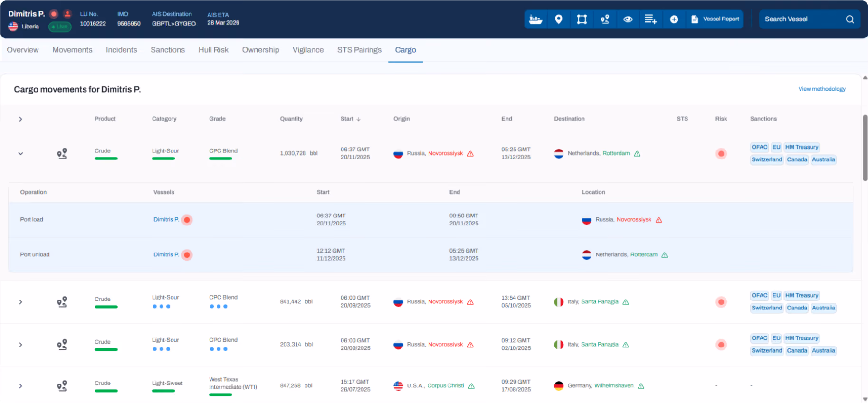Viewport: 868px width, 403px height.
Task: Click the vertical scrollbar thumb of the cargo table
Action: (x=865, y=148)
